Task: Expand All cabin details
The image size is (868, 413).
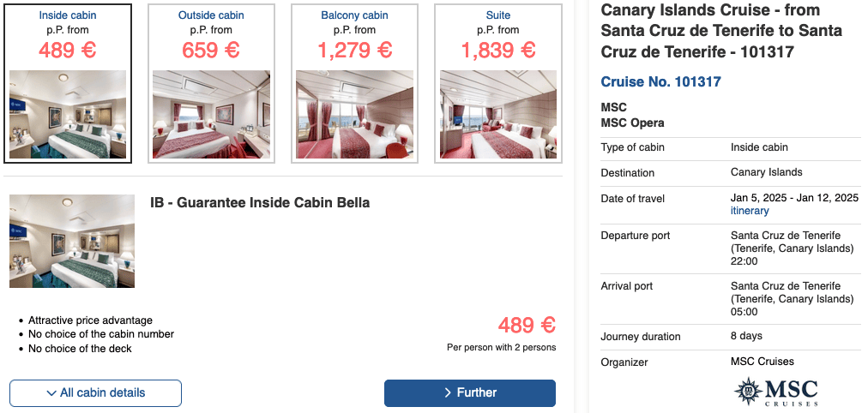Action: 95,393
